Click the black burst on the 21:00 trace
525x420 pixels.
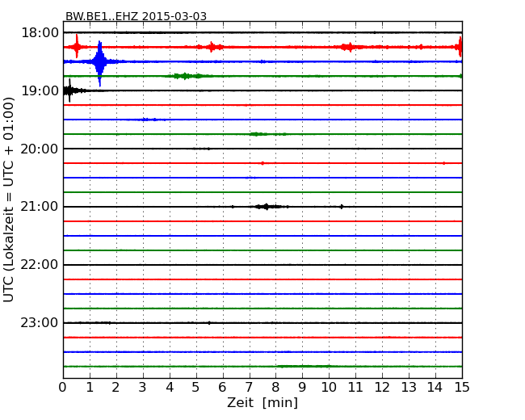267,207
